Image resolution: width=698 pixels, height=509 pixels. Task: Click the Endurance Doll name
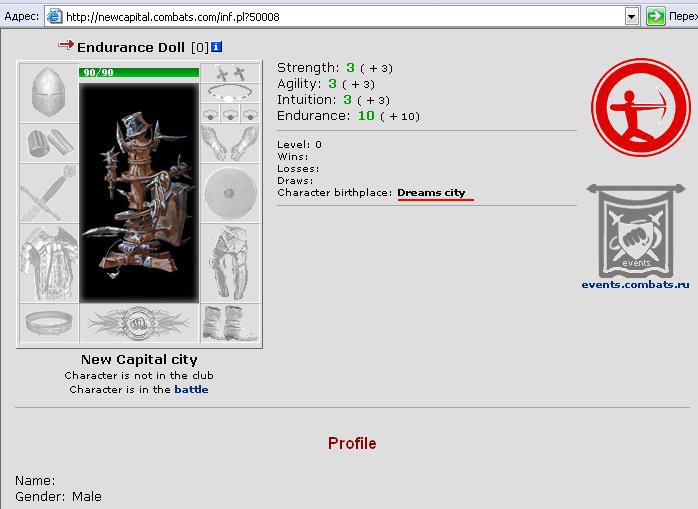[x=131, y=47]
